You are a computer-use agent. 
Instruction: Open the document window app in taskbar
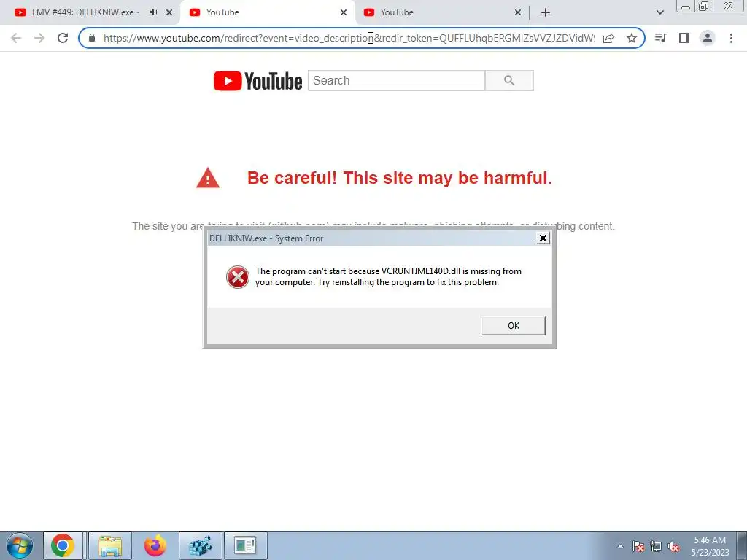[x=245, y=545]
